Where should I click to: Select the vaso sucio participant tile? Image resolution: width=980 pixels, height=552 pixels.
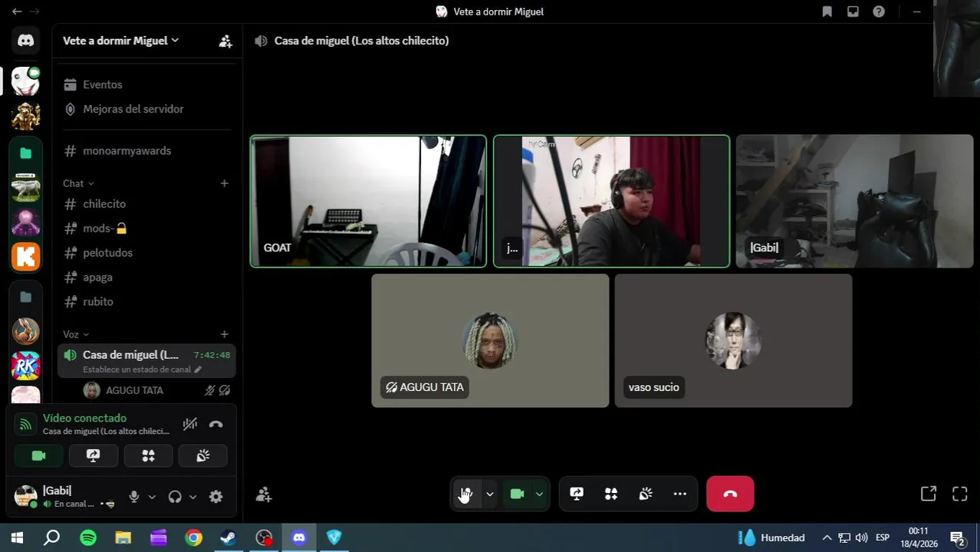click(x=733, y=341)
